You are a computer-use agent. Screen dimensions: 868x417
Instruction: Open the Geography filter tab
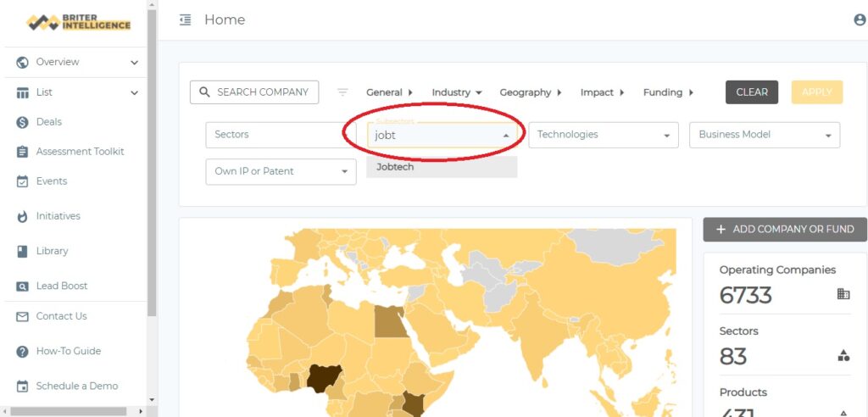pyautogui.click(x=531, y=92)
